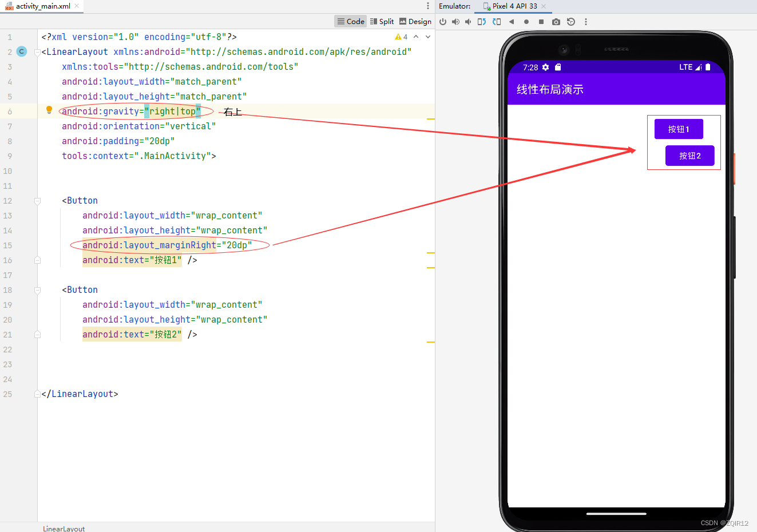Open emulator snapshots clock icon
The width and height of the screenshot is (757, 532).
tap(571, 22)
